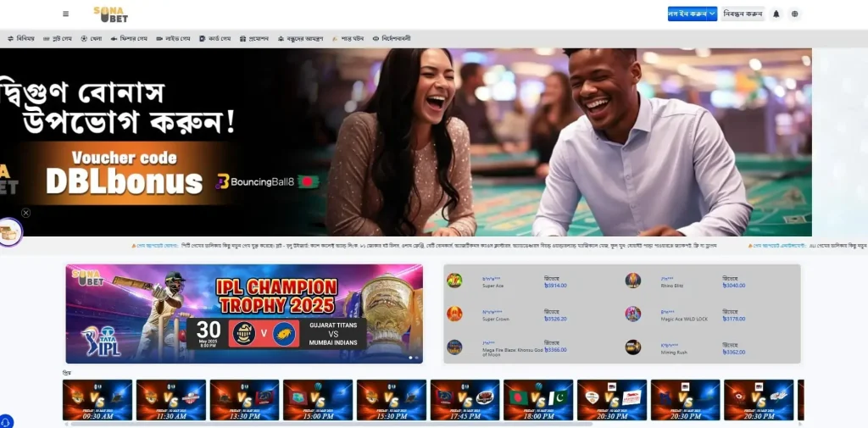Click the ৳5914.00 Super Ace win amount
868x428 pixels.
pos(556,286)
